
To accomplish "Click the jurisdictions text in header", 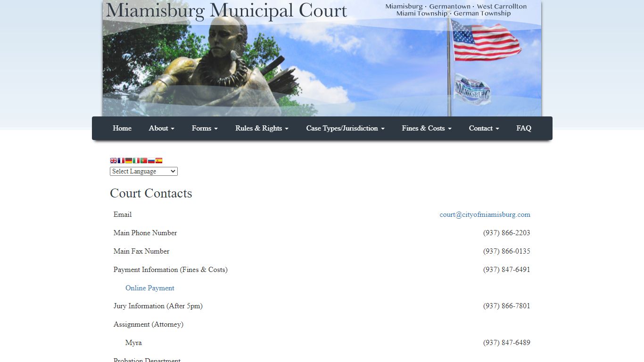I will click(456, 10).
